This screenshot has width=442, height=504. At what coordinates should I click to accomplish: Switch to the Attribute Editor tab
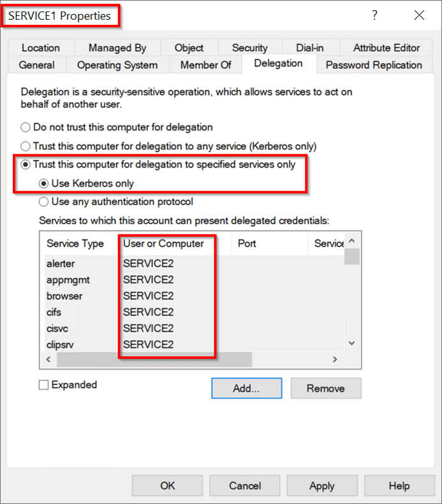[387, 48]
